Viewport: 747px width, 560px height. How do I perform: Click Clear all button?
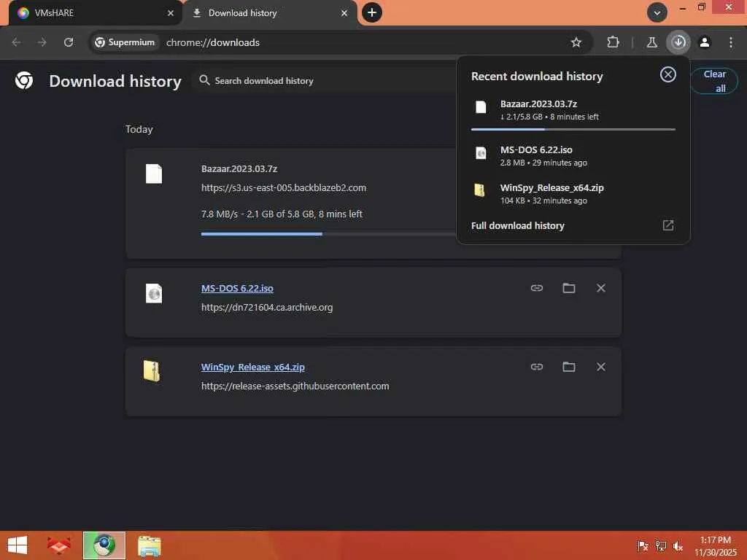[x=714, y=81]
